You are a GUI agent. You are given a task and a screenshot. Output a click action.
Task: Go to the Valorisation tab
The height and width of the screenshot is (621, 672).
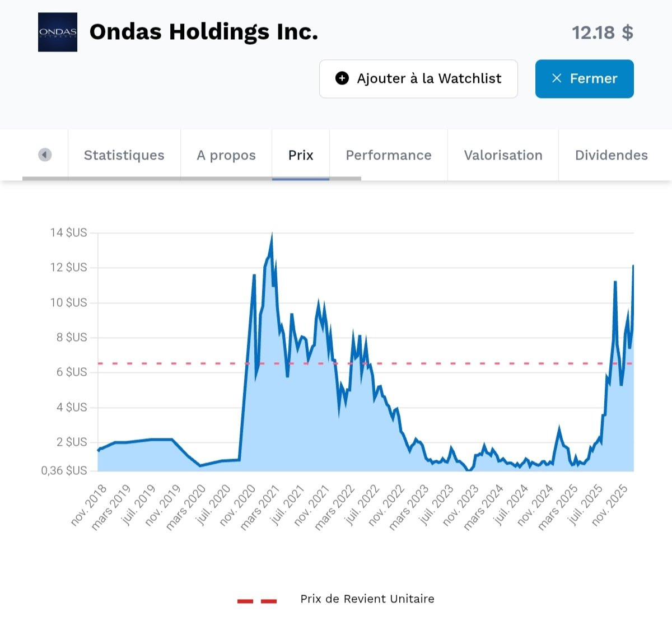coord(503,155)
